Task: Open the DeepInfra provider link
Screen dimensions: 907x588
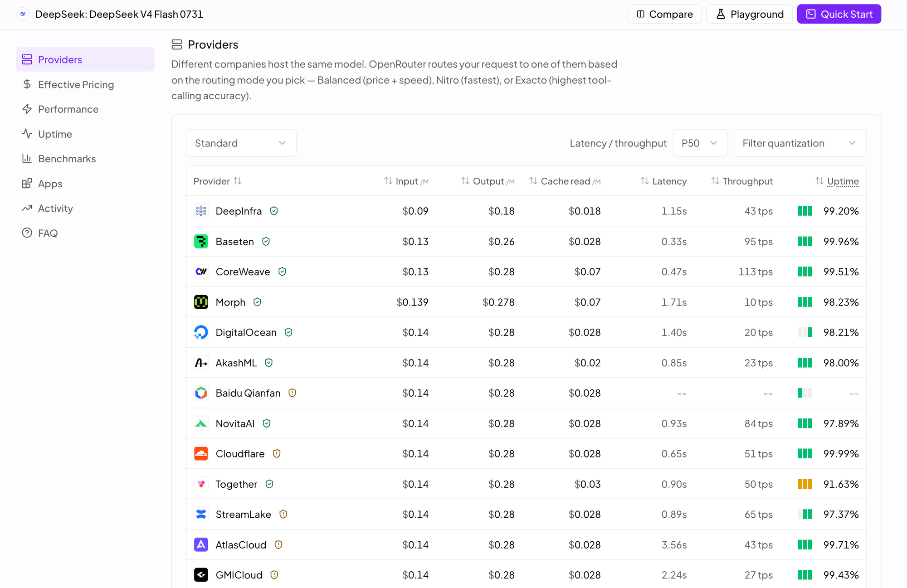Action: coord(239,211)
